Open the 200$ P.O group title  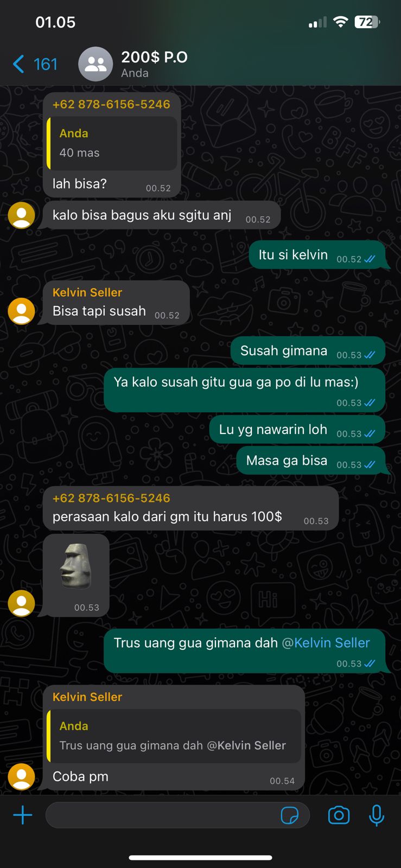coord(154,57)
